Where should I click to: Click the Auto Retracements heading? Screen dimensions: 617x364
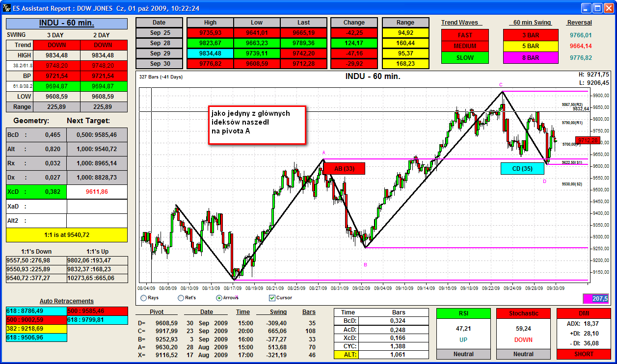67,301
